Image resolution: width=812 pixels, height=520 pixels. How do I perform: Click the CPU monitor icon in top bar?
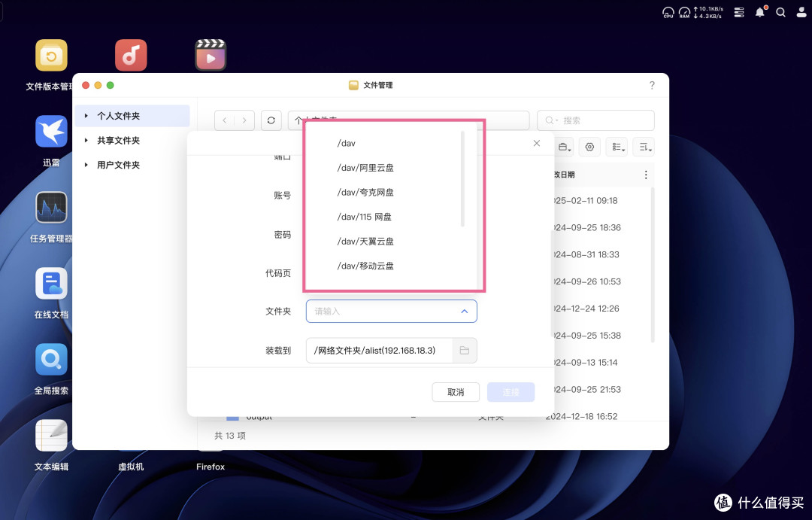(x=668, y=13)
